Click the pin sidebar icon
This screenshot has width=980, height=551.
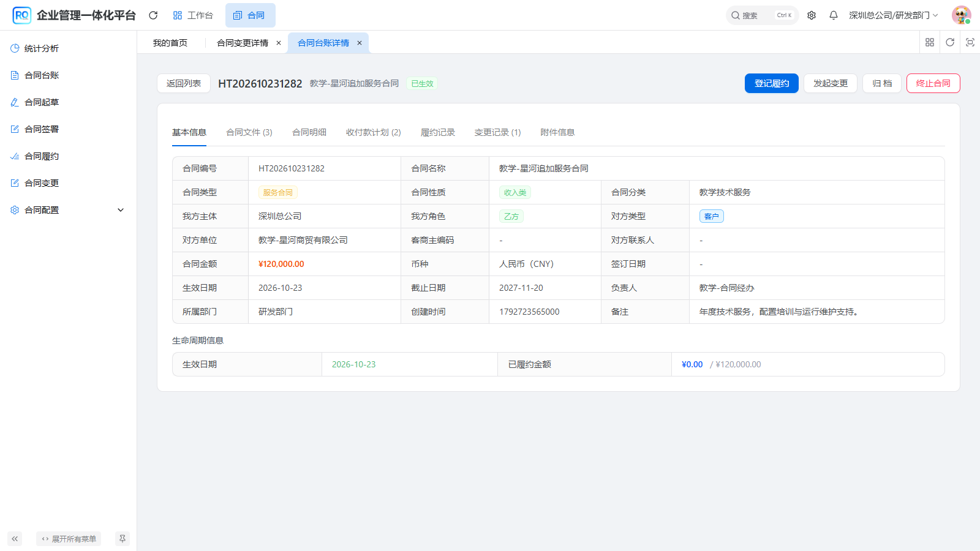click(x=123, y=539)
